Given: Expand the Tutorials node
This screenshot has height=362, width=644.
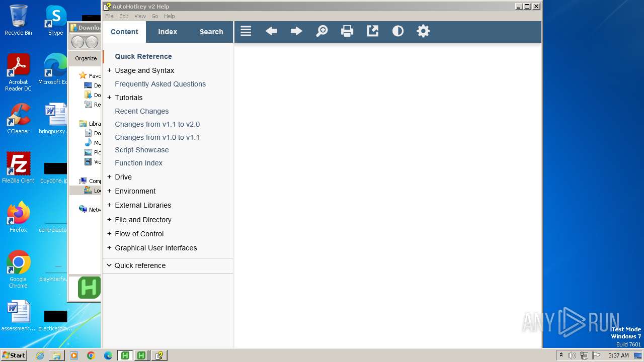Looking at the screenshot, I should point(109,98).
